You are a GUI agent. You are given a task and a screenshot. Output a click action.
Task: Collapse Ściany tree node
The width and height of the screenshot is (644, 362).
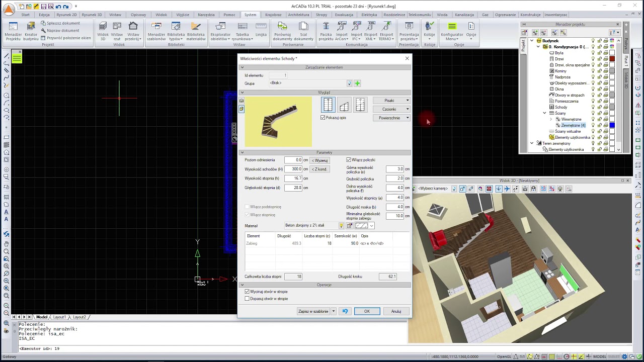pos(544,113)
